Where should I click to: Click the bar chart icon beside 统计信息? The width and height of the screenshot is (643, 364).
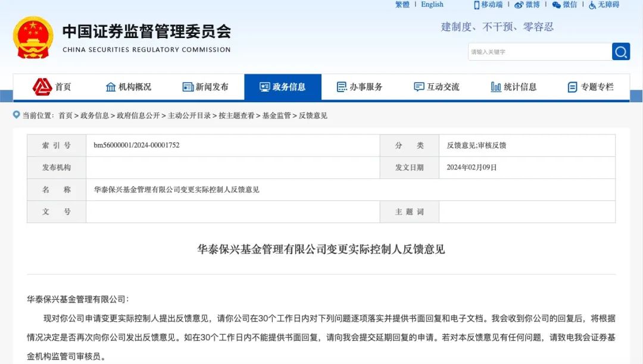tap(496, 87)
